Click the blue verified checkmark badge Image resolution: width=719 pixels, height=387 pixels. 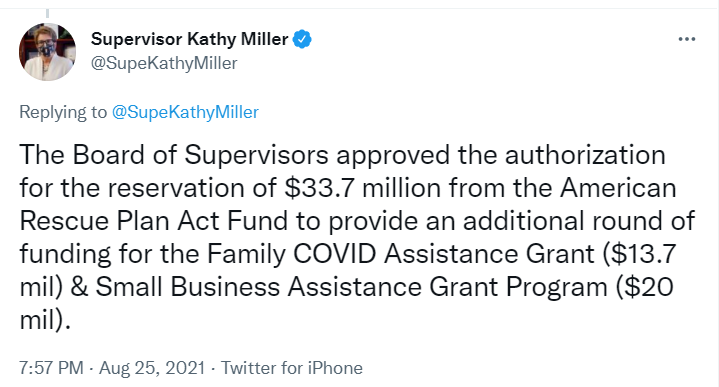(x=302, y=39)
